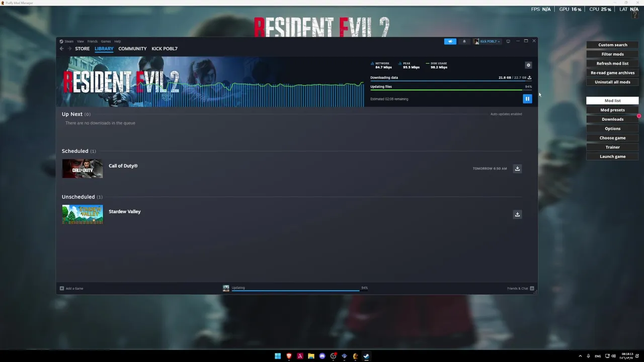Open Downloads in Fluffy Mod Manager

point(612,119)
